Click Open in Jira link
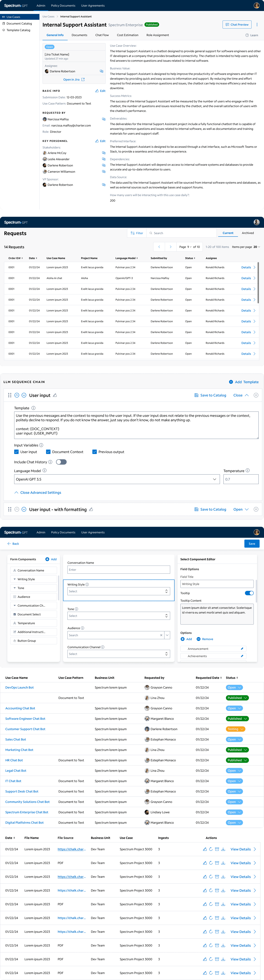 point(74,79)
